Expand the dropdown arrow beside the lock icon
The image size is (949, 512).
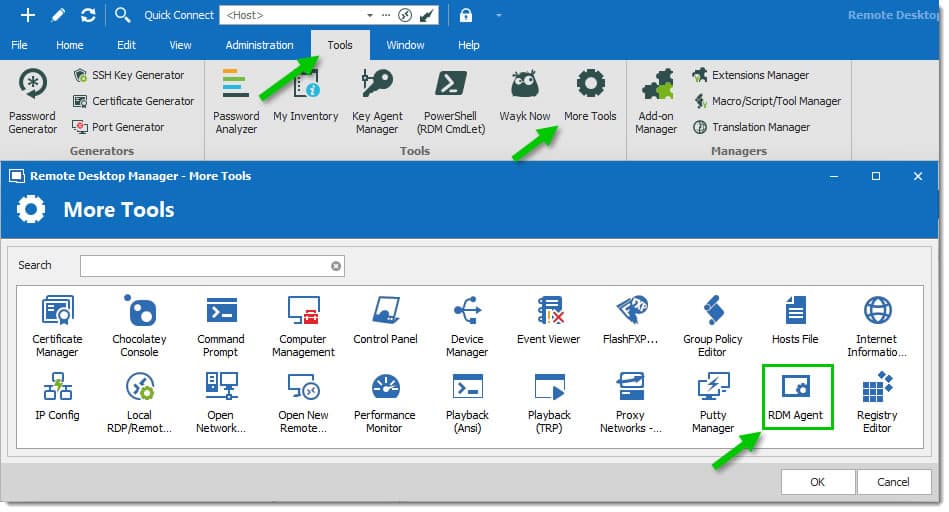tap(499, 15)
